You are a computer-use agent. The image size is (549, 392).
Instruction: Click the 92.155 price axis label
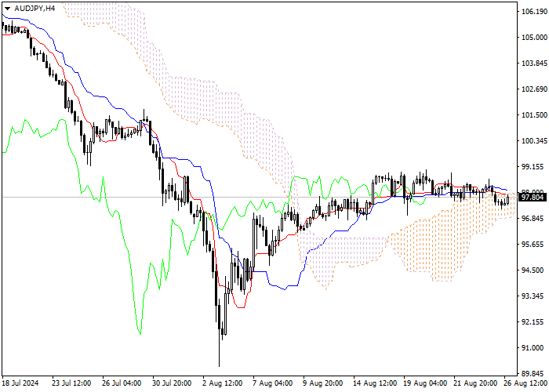pos(534,322)
